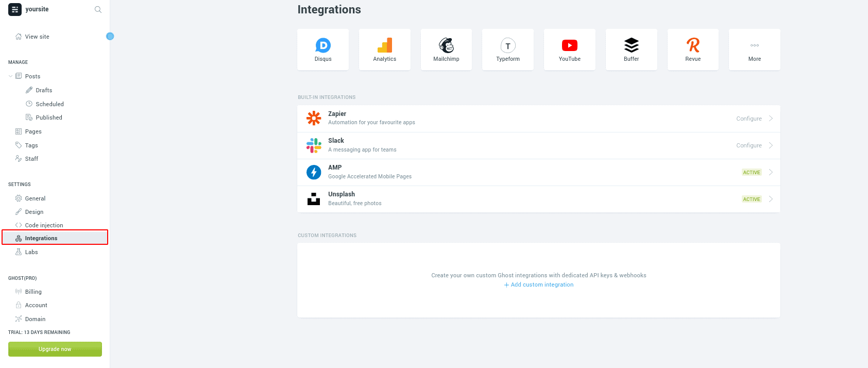Click the Published document icon
Viewport: 868px width, 368px height.
point(29,118)
